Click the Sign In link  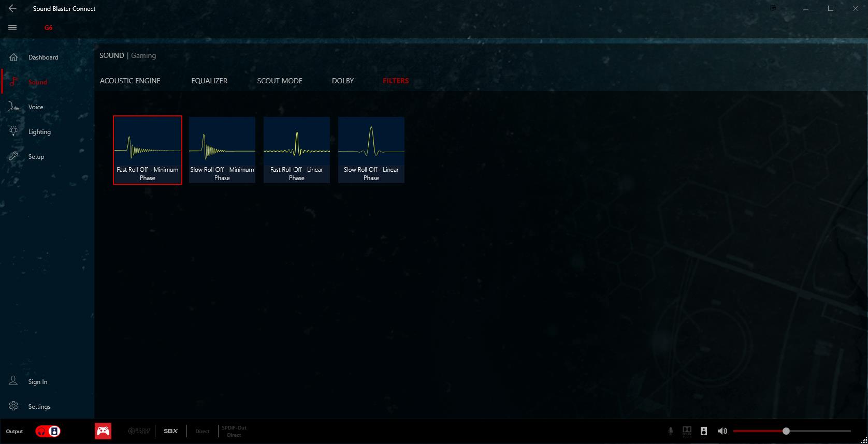point(38,382)
